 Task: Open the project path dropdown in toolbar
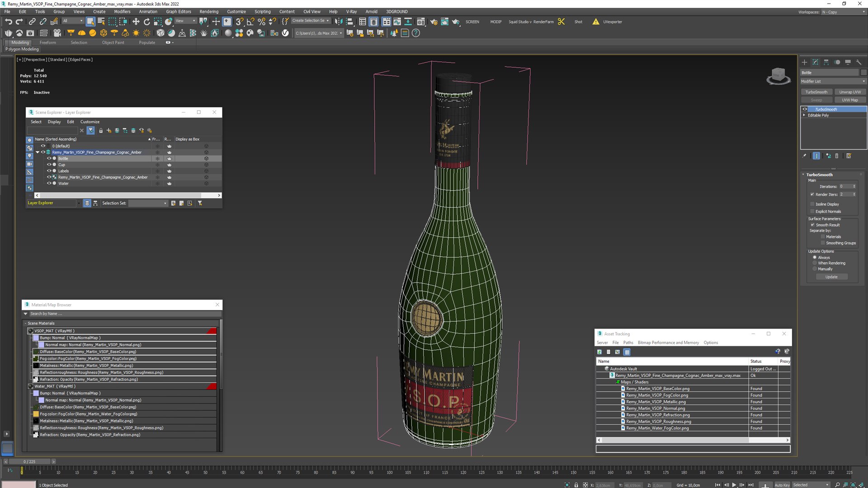click(319, 33)
